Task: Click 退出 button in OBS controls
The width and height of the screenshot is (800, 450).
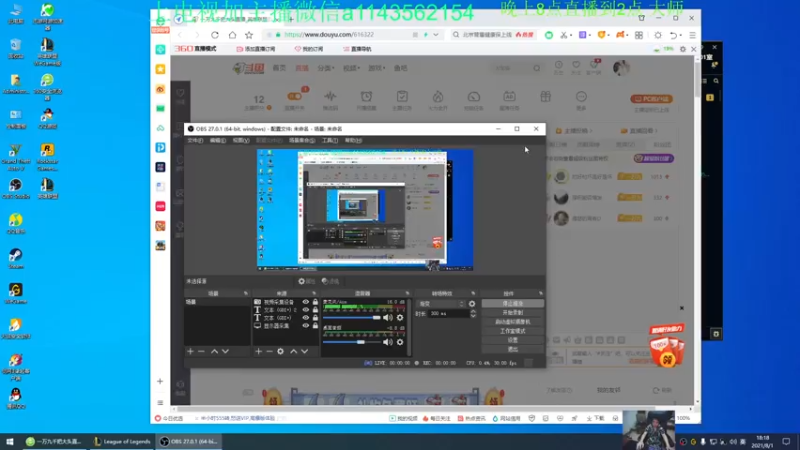Action: coord(512,349)
